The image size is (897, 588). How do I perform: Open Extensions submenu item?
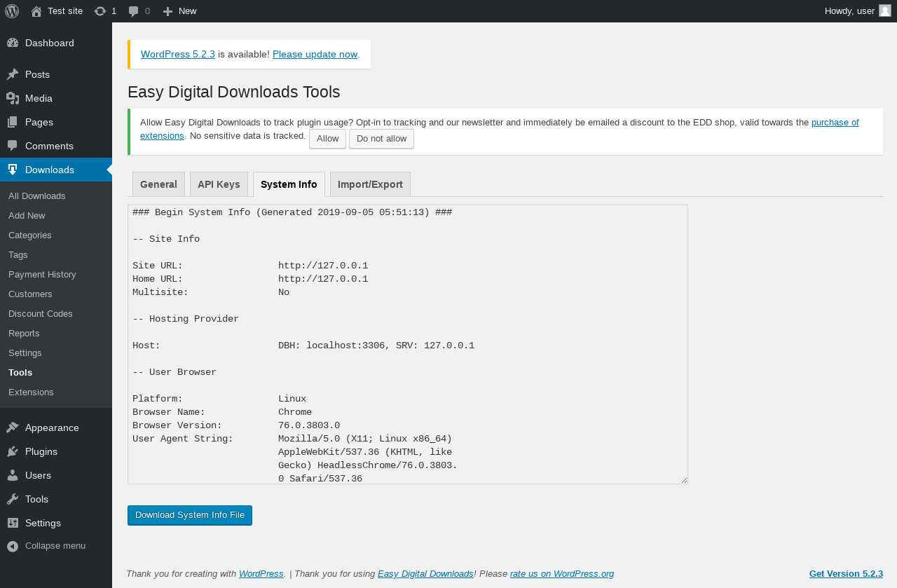click(x=31, y=392)
